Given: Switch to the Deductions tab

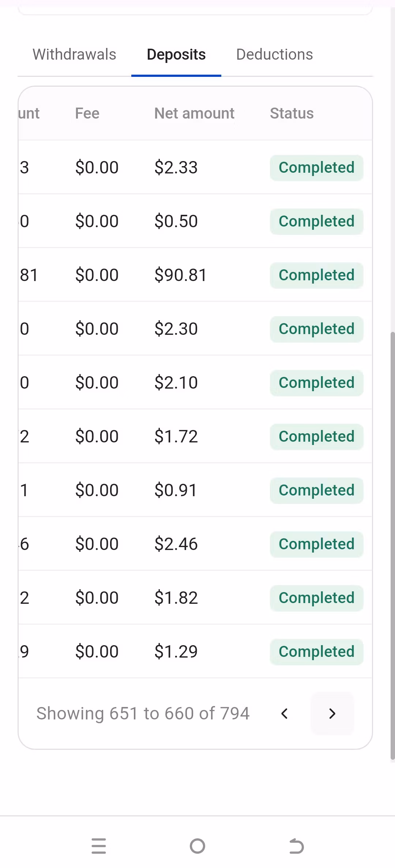Looking at the screenshot, I should click(274, 55).
